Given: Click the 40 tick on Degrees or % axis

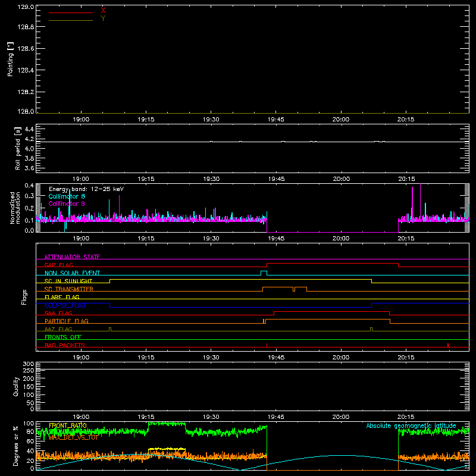Looking at the screenshot, I should (30, 451).
